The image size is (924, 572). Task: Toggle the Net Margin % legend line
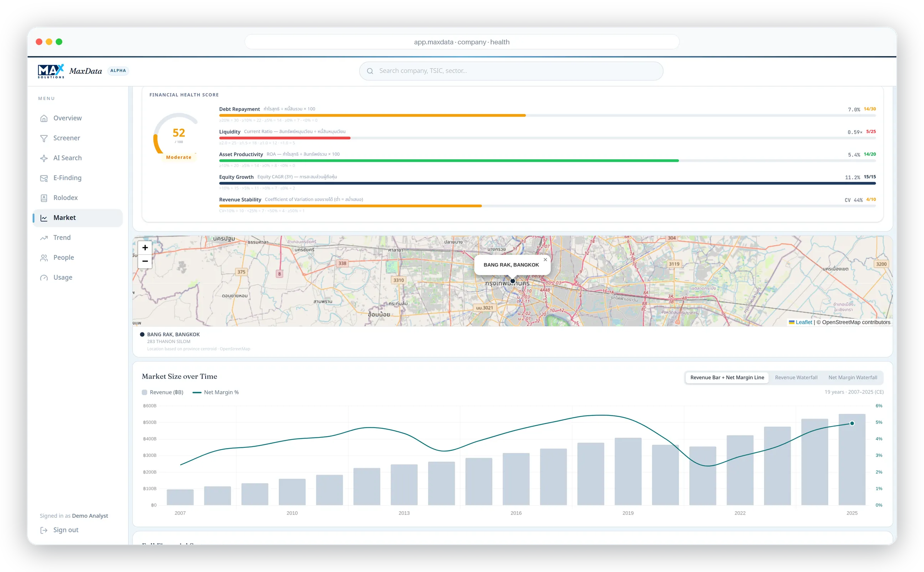click(x=216, y=392)
